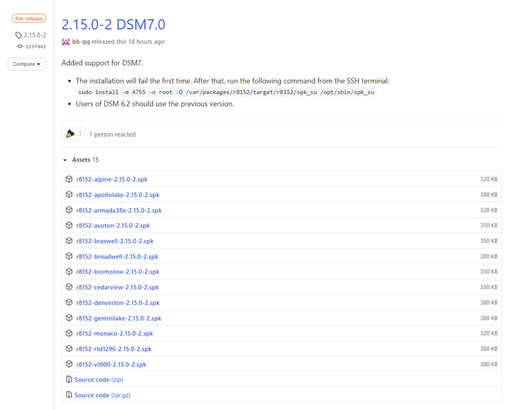Screen dimensions: 532x410
Task: Open the 2.15.0-2 DSM7.0 release title
Action: click(113, 24)
